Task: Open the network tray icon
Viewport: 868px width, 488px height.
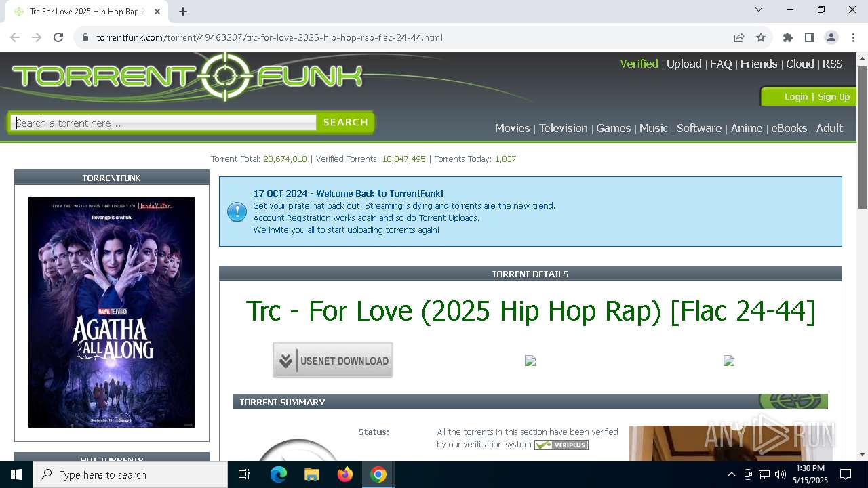Action: [764, 474]
